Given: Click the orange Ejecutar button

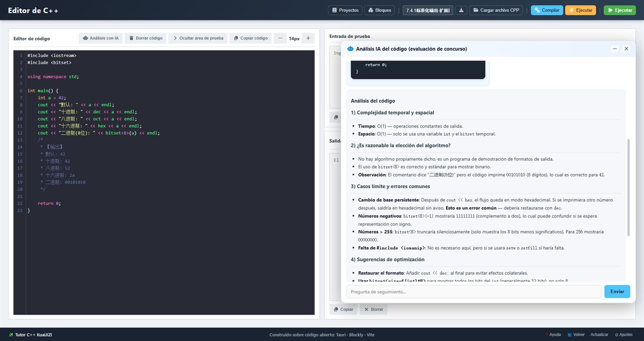Looking at the screenshot, I should 580,10.
